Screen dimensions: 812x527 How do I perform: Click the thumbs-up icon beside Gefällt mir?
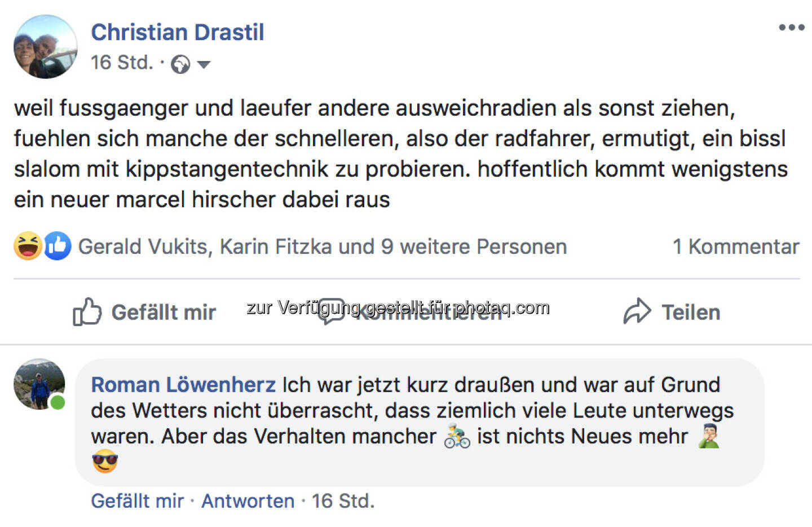pyautogui.click(x=87, y=312)
